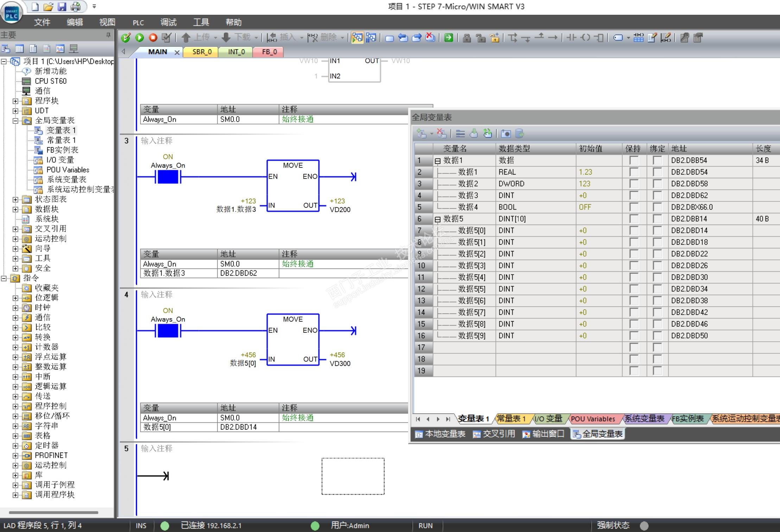Expand the 程序块 tree node

(x=15, y=101)
